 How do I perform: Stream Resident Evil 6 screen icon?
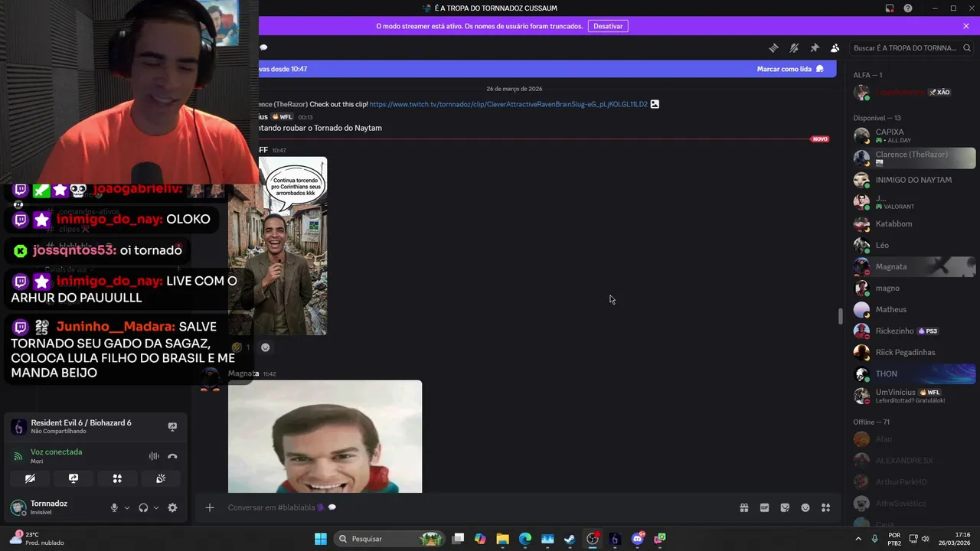pyautogui.click(x=172, y=426)
